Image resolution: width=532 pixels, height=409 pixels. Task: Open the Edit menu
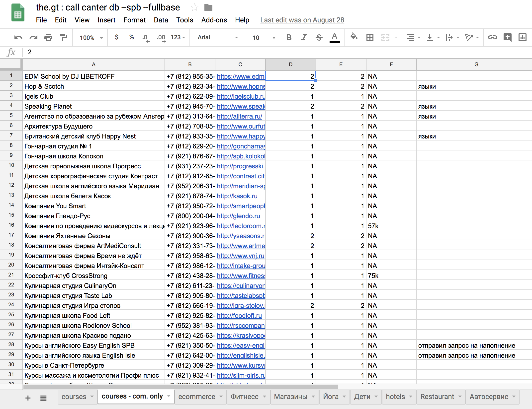(61, 20)
